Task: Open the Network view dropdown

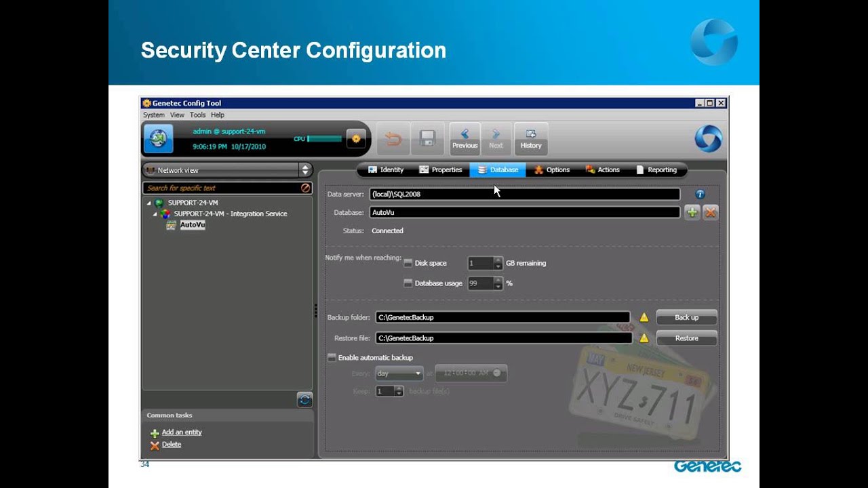Action: pyautogui.click(x=227, y=170)
